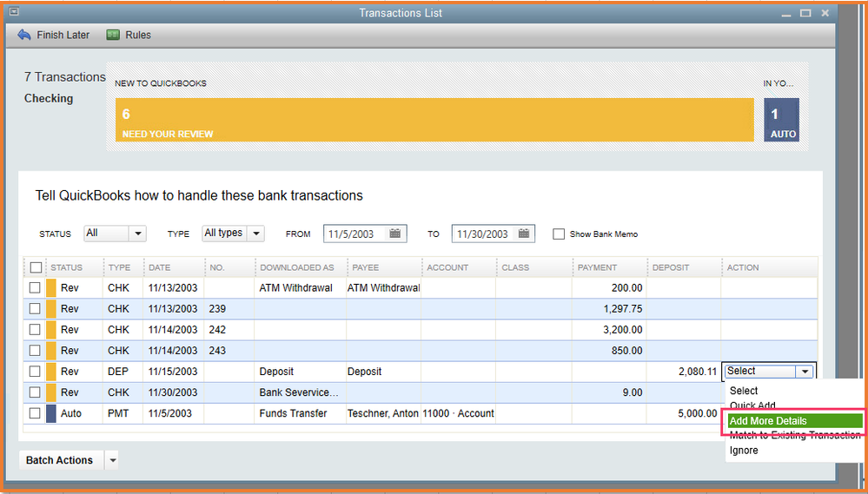Click the 1,297.75 payment cell

click(609, 309)
